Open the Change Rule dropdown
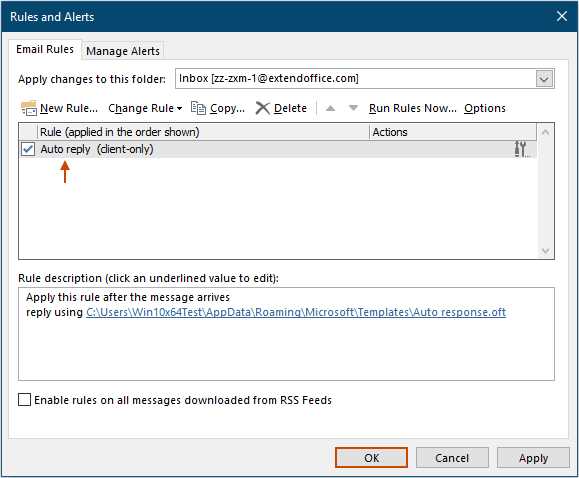This screenshot has width=579, height=478. pos(145,108)
